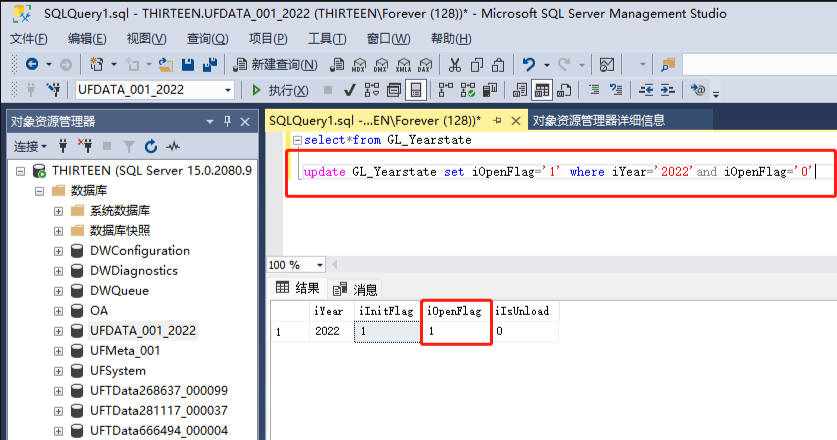Open the Undo history dropdown arrow
The image size is (837, 440).
[x=547, y=65]
